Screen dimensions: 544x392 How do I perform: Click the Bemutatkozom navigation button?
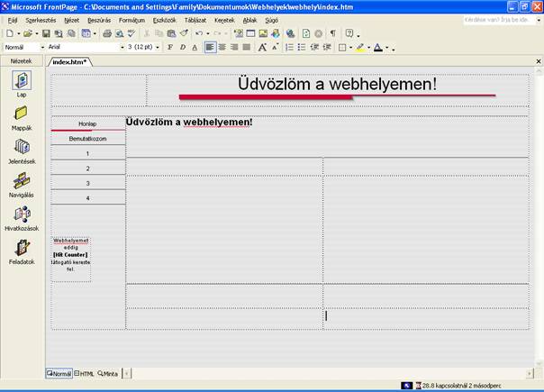(87, 139)
